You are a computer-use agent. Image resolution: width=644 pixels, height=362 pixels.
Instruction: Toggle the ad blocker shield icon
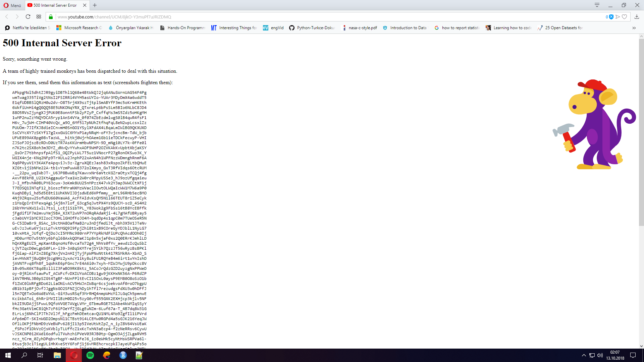pos(611,17)
